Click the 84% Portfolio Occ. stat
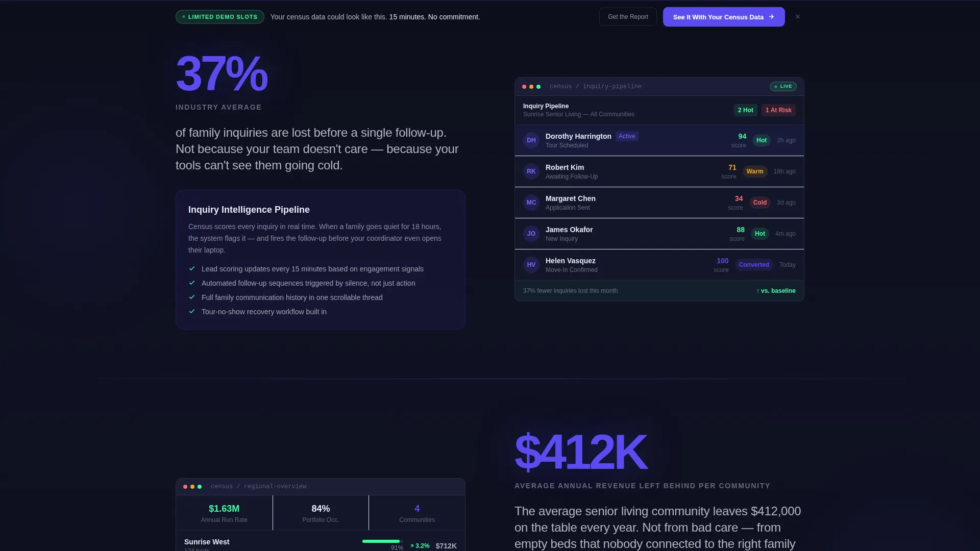Image resolution: width=980 pixels, height=551 pixels. tap(321, 513)
